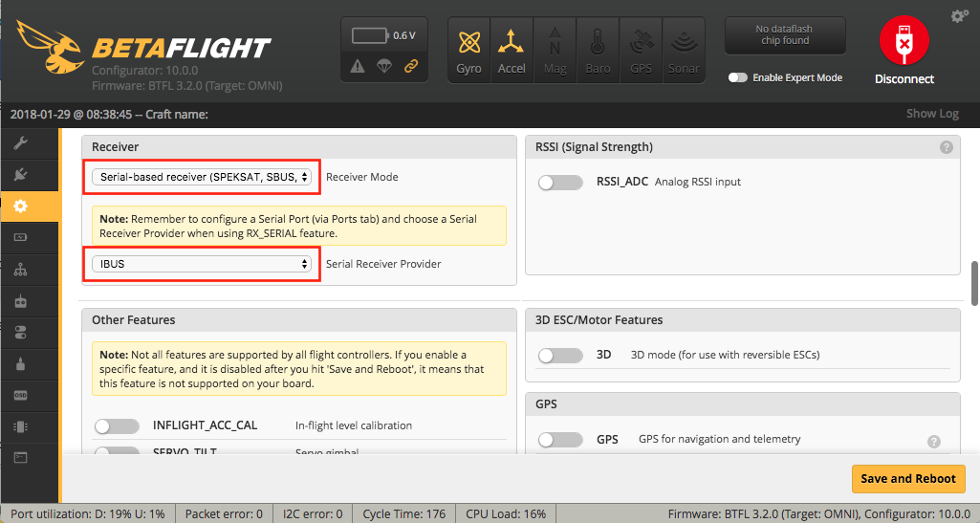
Task: Click the CPU Load: 16% status
Action: pyautogui.click(x=506, y=514)
